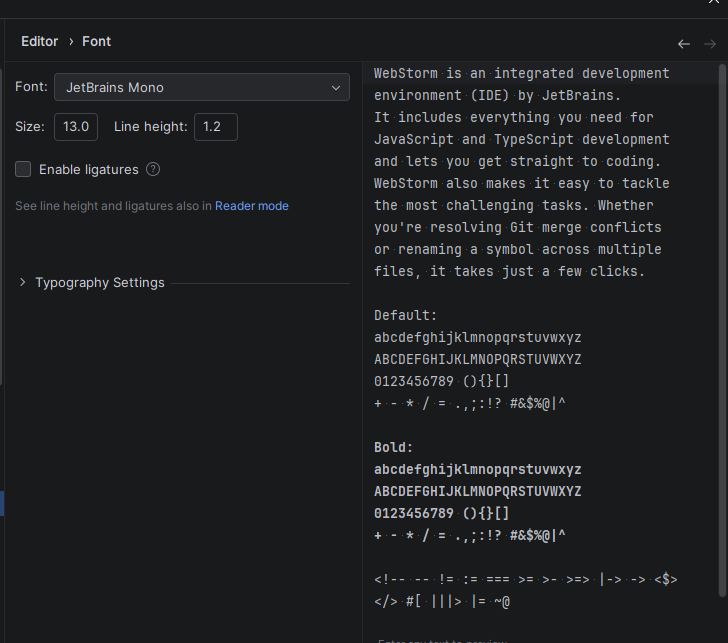The height and width of the screenshot is (643, 728).
Task: Click the Font breadcrumb
Action: point(97,41)
